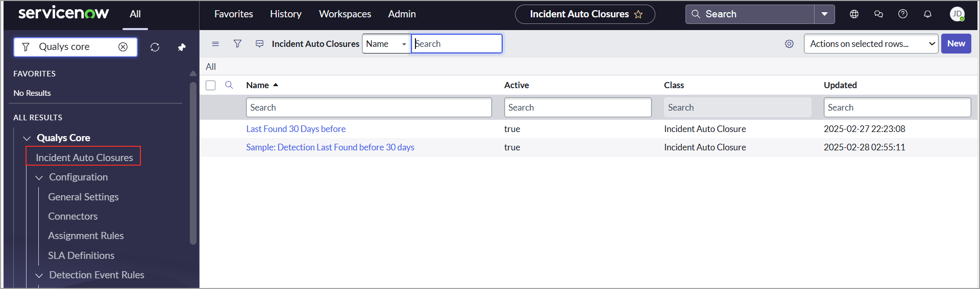Screen dimensions: 980x289
Task: Open Actions on selected rows dropdown
Action: pyautogui.click(x=871, y=44)
